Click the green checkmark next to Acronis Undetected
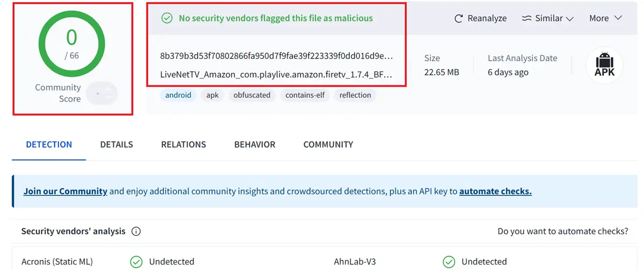Viewport: 644px width, 270px height. pyautogui.click(x=136, y=261)
